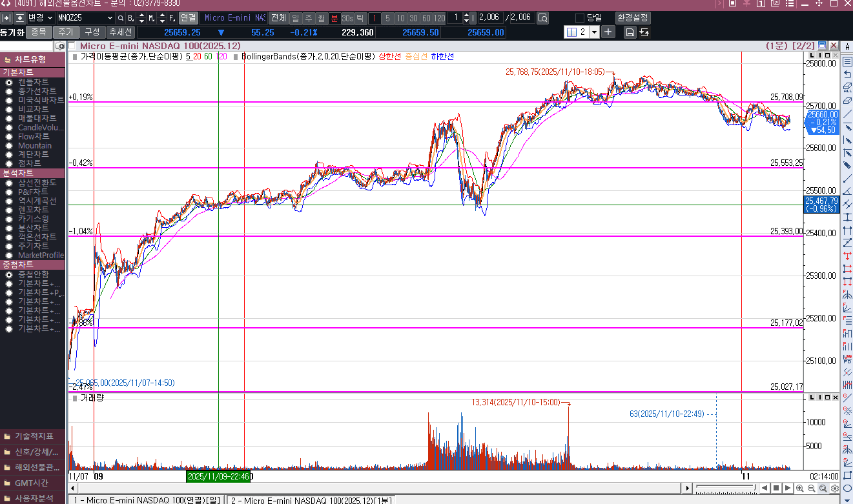853x504 pixels.
Task: Enable the 당일 checkbox
Action: (x=579, y=17)
